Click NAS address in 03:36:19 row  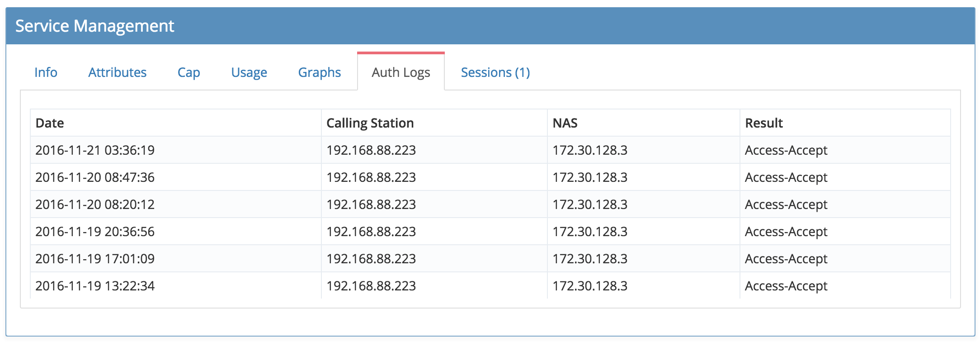pos(590,150)
